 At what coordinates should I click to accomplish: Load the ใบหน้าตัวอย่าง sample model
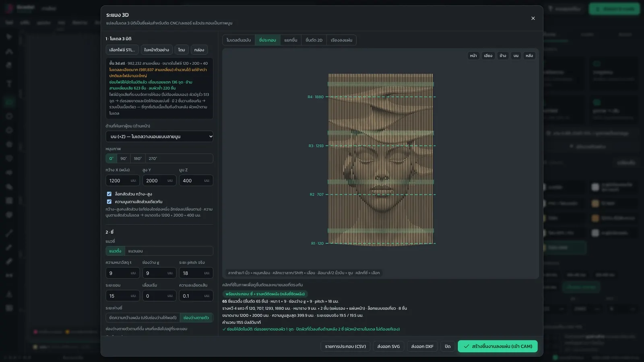click(157, 50)
